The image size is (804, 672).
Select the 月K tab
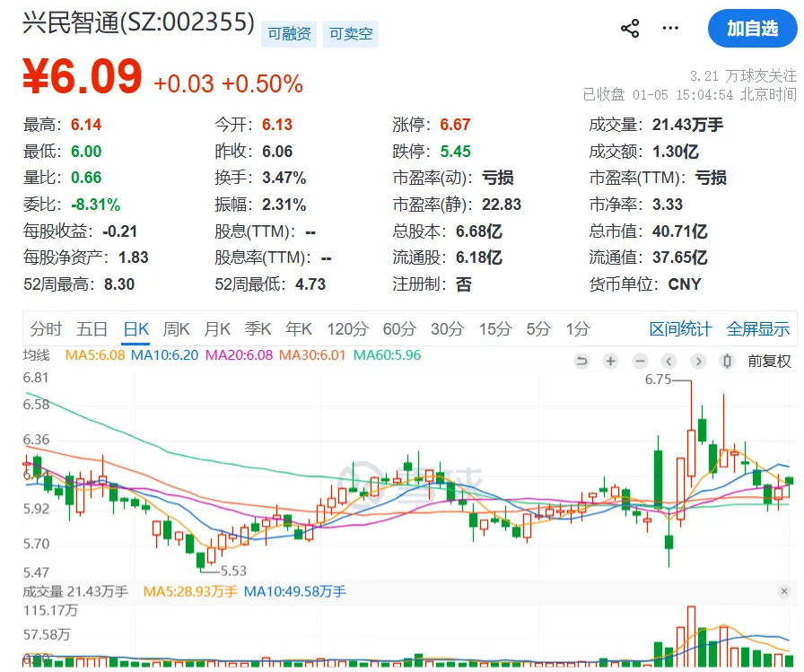[x=217, y=329]
